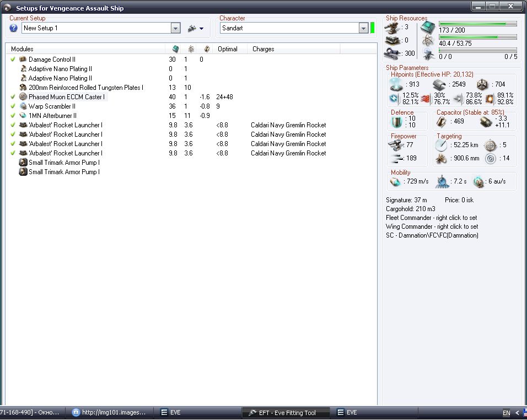Screen dimensions: 527x420
Task: Open the small arrow beside the setup tools icon
Action: point(201,29)
